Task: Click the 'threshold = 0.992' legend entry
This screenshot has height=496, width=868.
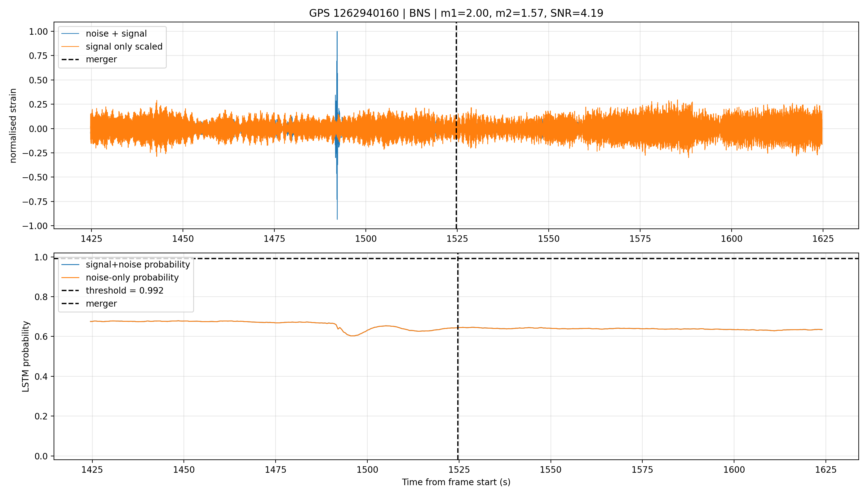Action: 113,290
